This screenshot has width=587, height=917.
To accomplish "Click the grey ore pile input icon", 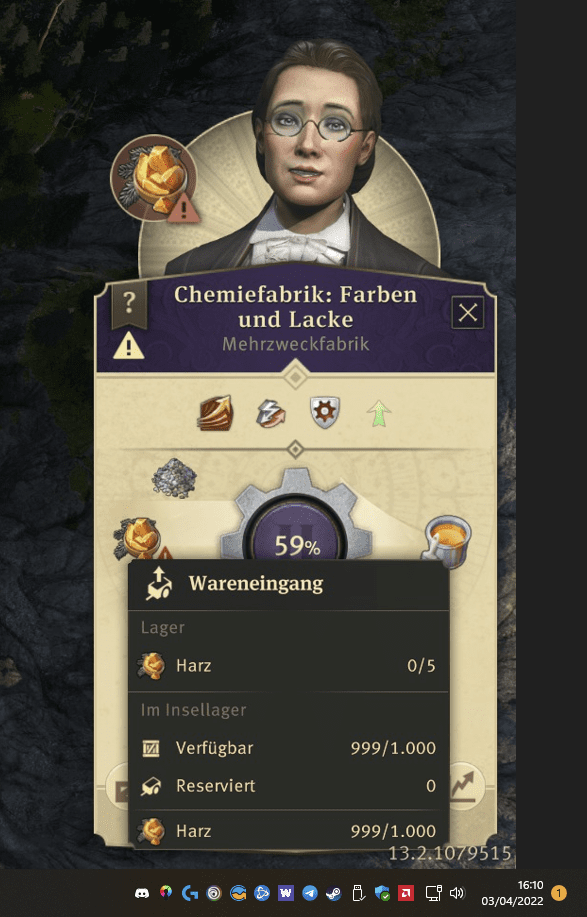I will (174, 478).
